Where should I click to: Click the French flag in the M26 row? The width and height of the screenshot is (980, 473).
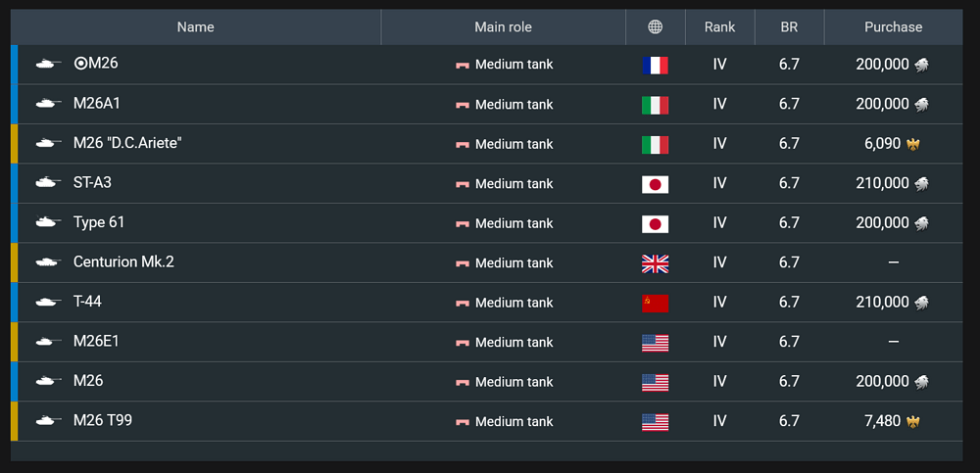(655, 65)
